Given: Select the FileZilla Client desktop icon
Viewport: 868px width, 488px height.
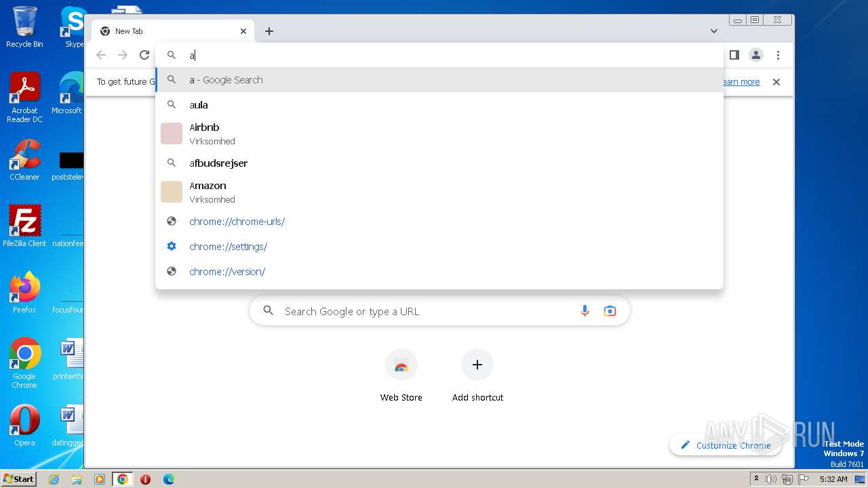Looking at the screenshot, I should click(x=24, y=226).
